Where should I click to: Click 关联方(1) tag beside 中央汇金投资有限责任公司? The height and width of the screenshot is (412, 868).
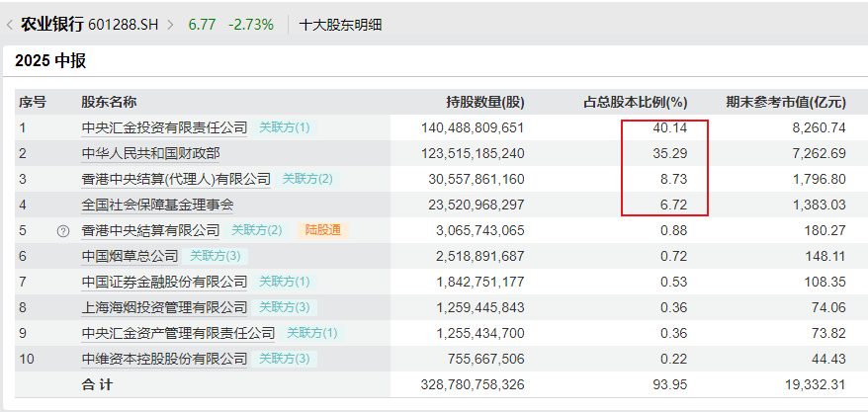point(285,128)
